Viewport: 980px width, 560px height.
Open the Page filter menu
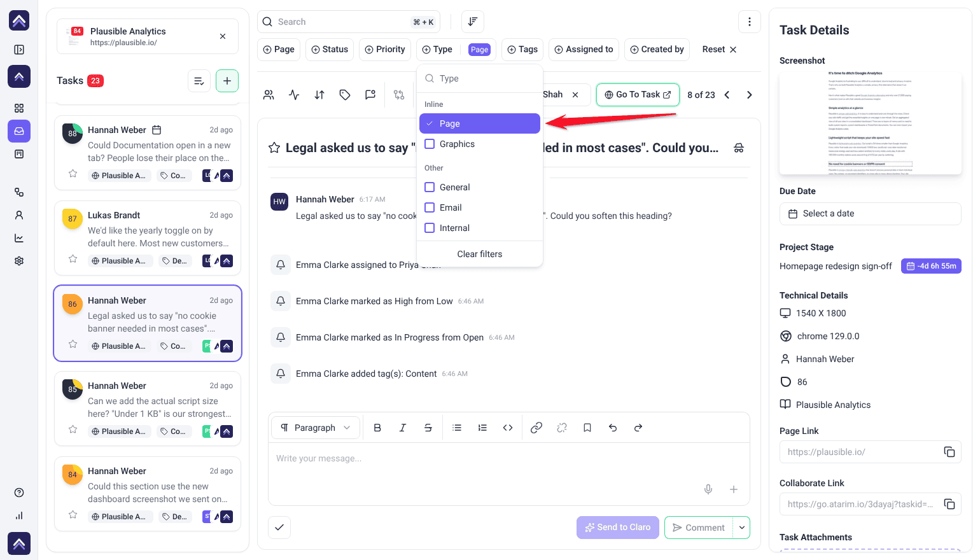click(x=278, y=49)
